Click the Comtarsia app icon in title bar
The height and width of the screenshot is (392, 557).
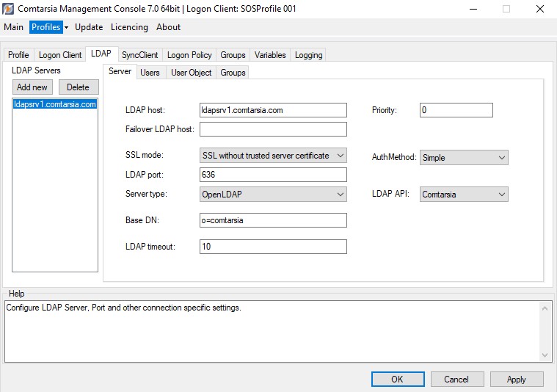(x=8, y=9)
